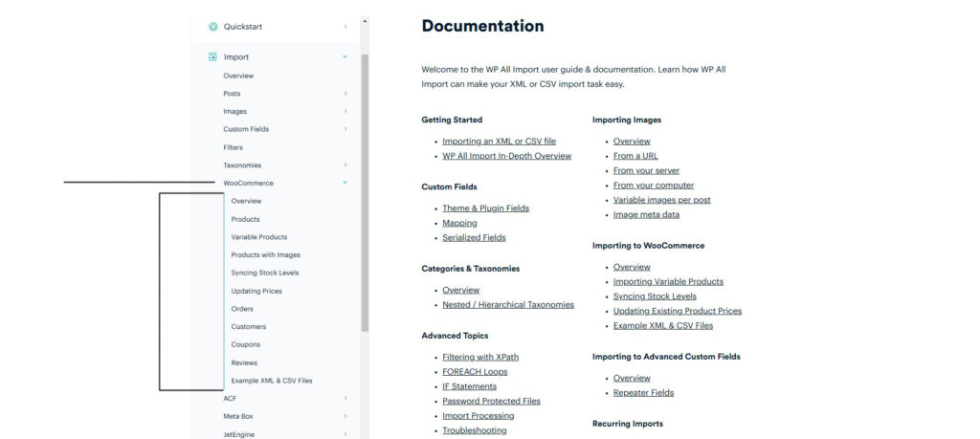Open ACF in the sidebar

point(230,398)
